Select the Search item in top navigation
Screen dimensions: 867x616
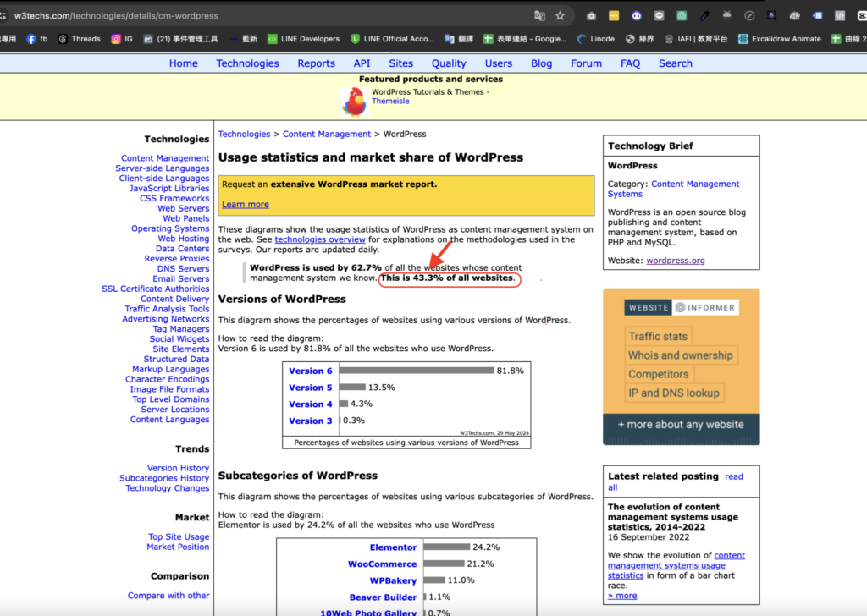[675, 63]
